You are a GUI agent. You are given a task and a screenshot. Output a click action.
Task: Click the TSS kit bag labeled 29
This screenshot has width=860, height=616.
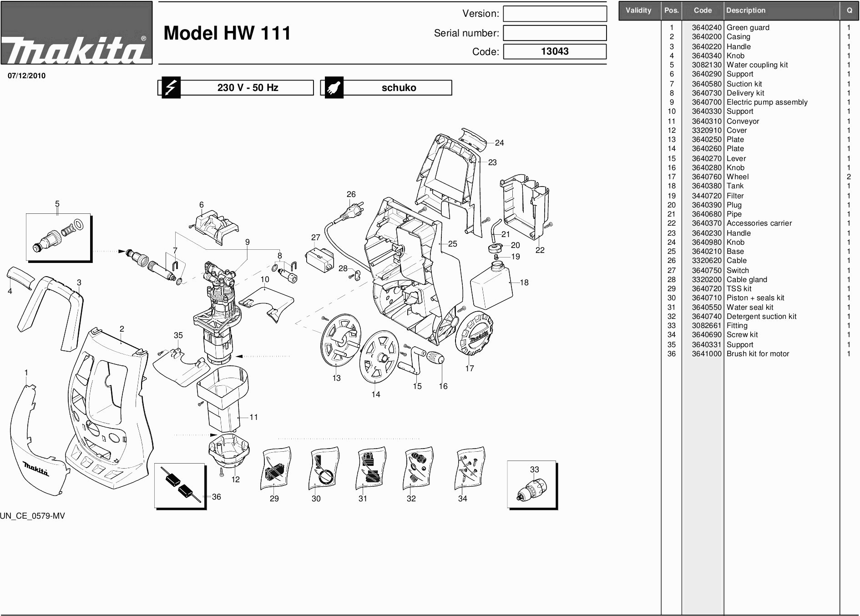[275, 469]
